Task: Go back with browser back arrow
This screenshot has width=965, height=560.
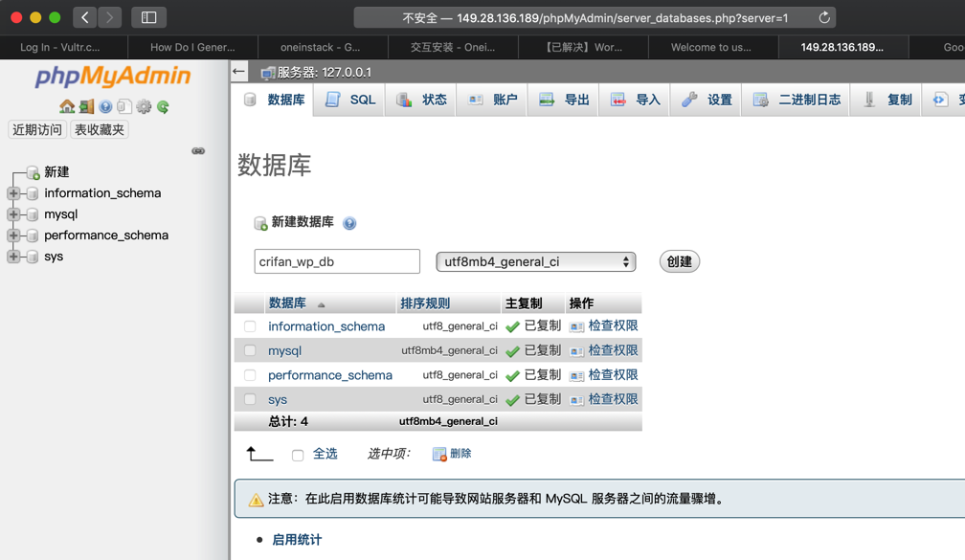Action: click(x=85, y=17)
